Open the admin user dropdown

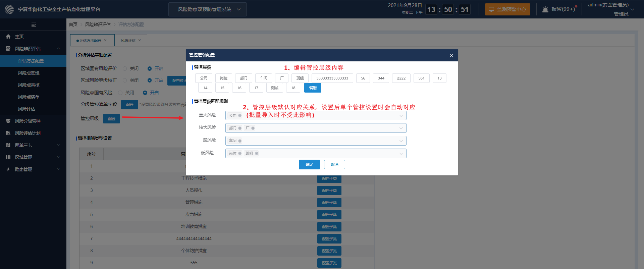(633, 9)
